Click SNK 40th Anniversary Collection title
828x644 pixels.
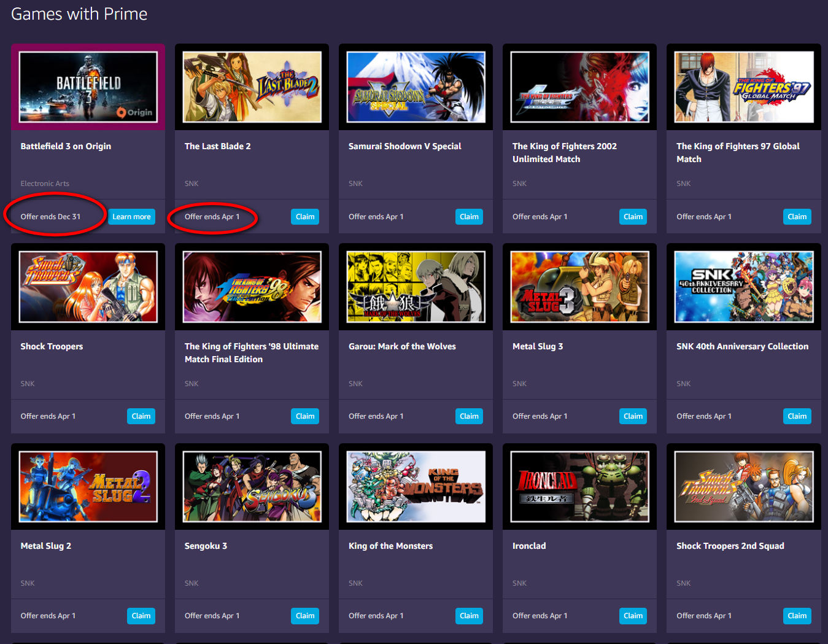point(742,346)
